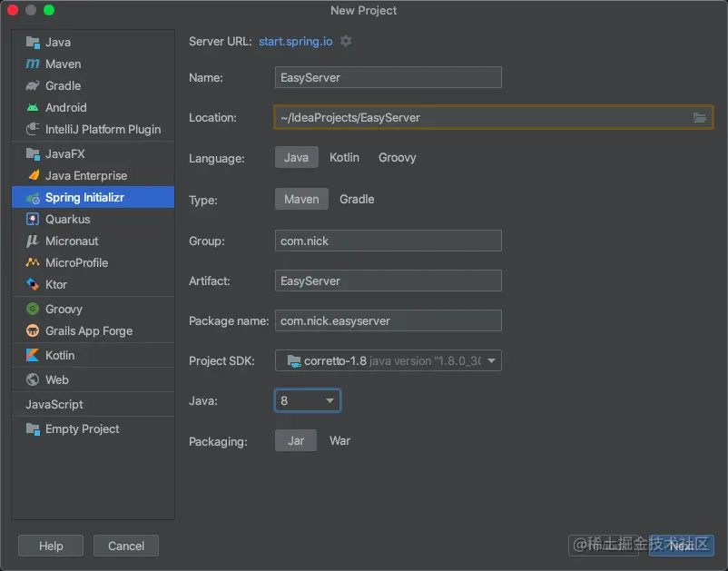Select the Android project type label
Screen dimensions: 728x571
point(66,108)
